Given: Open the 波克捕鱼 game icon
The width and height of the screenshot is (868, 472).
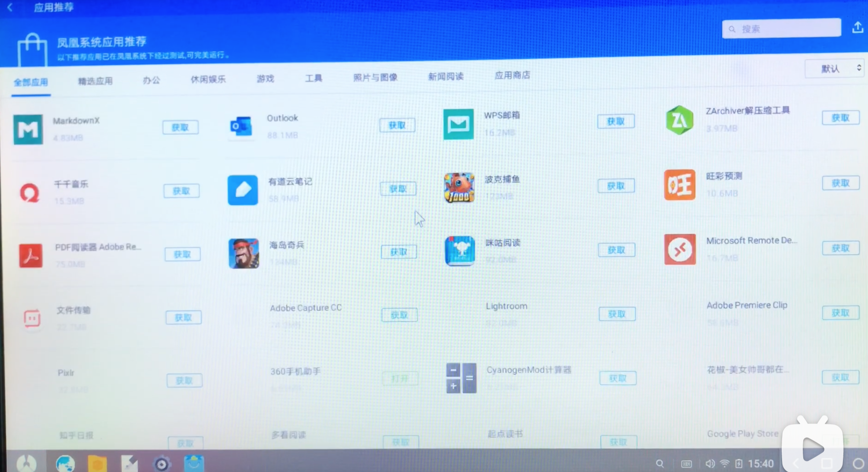Looking at the screenshot, I should point(459,188).
